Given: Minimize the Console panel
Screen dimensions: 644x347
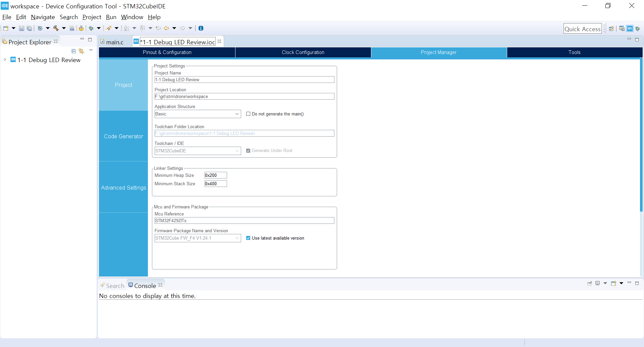Looking at the screenshot, I should [629, 283].
